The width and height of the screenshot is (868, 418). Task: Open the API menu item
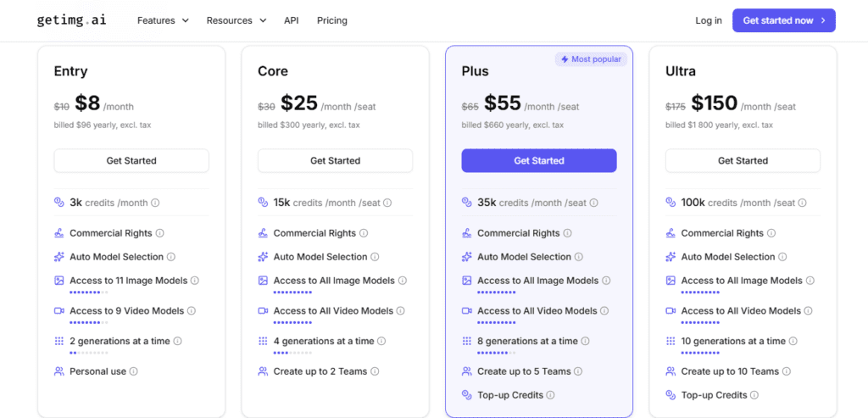(x=291, y=20)
